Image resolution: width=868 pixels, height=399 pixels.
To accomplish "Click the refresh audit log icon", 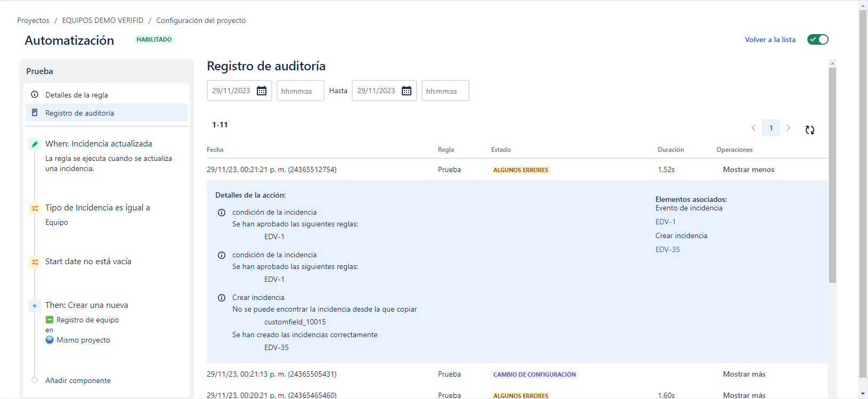I will 810,130.
